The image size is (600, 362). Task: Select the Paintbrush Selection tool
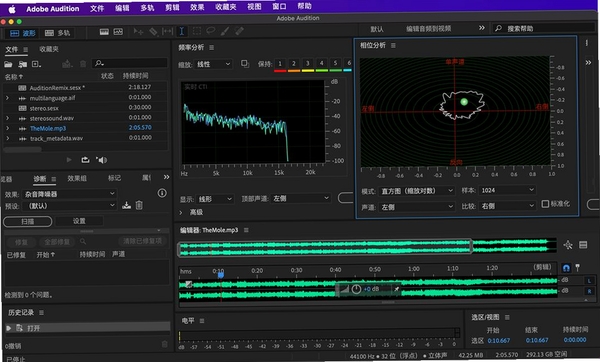click(225, 31)
